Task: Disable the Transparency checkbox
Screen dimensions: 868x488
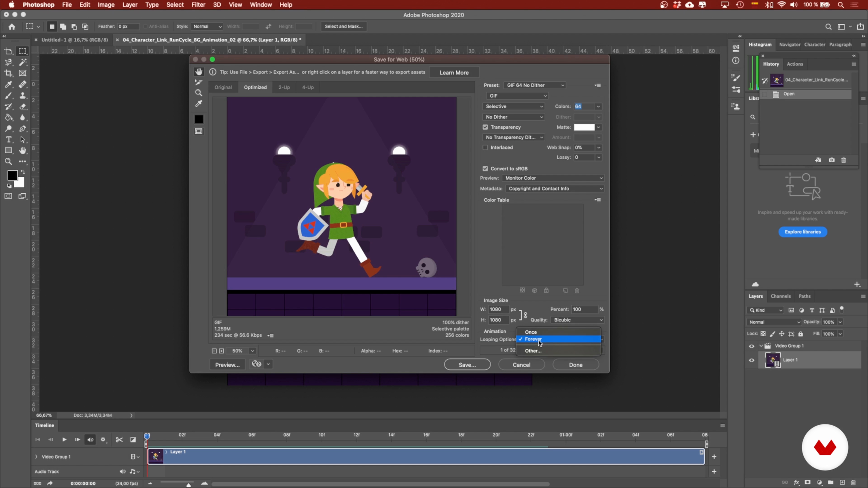Action: (485, 127)
